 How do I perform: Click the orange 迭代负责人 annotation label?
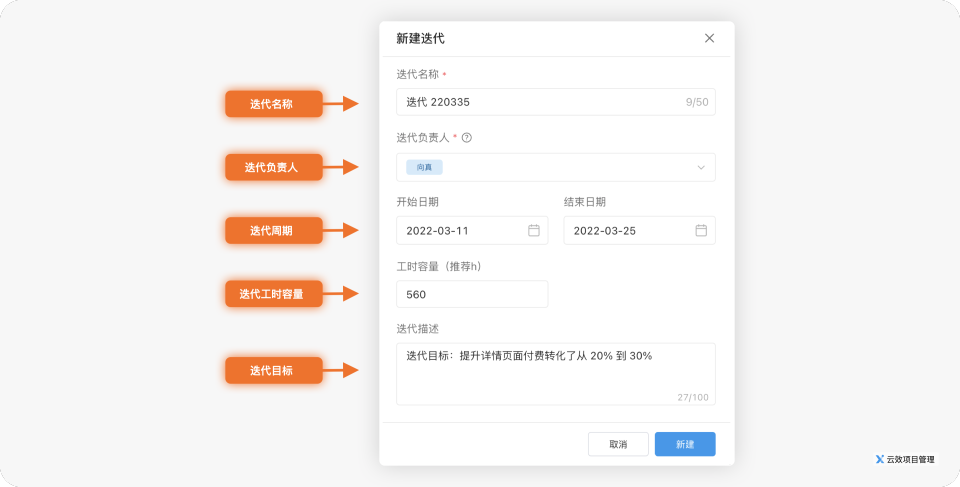(x=273, y=167)
